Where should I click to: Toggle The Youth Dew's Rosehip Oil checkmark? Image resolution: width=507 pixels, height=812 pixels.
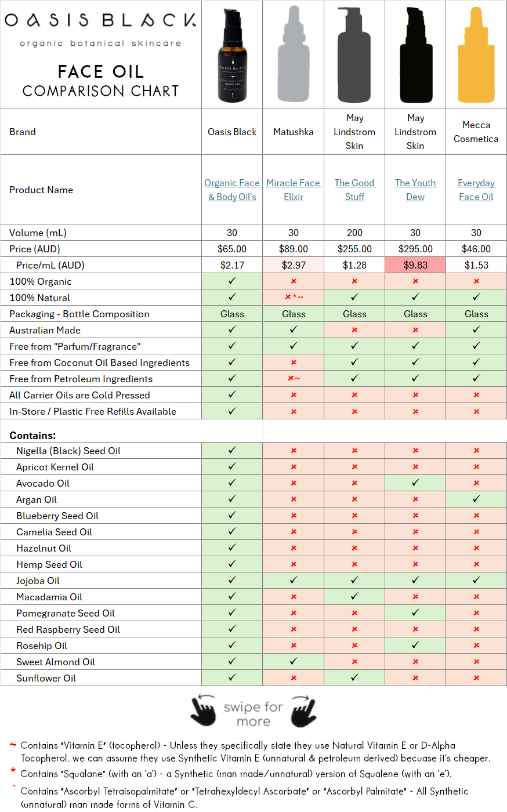[x=415, y=646]
